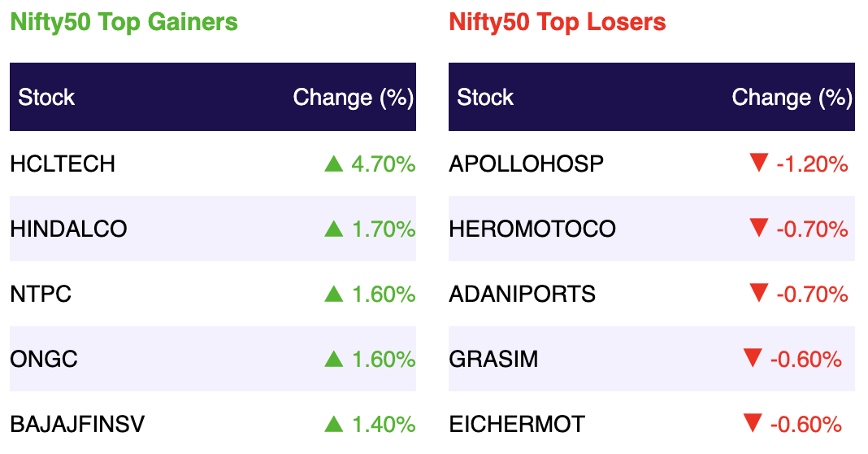Click Change (%) header in gainers table

354,98
